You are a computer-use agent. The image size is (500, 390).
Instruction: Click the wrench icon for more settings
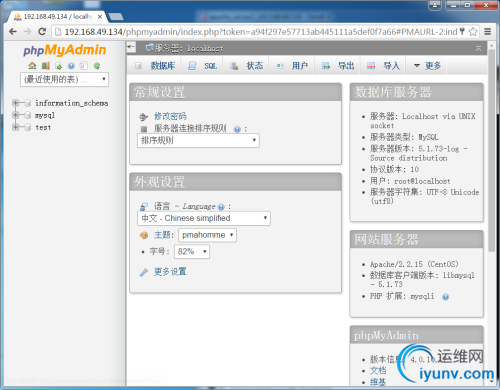[144, 272]
